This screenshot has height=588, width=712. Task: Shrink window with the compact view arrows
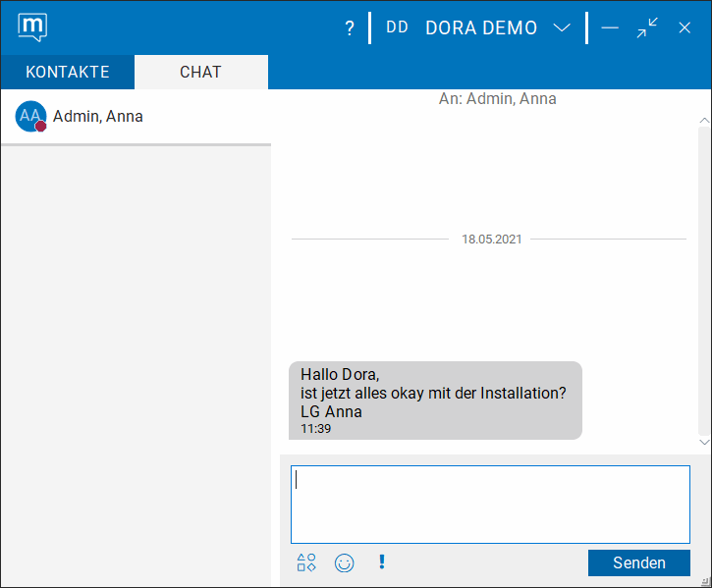pyautogui.click(x=647, y=27)
